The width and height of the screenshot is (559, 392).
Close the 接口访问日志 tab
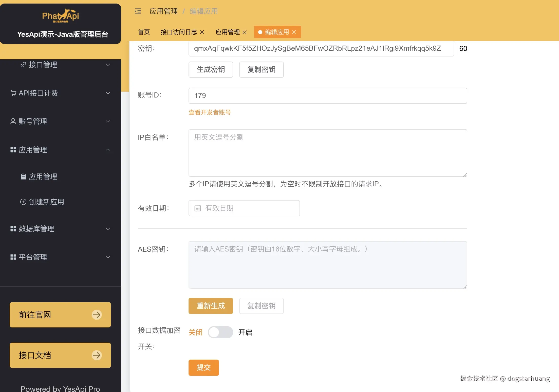[202, 32]
